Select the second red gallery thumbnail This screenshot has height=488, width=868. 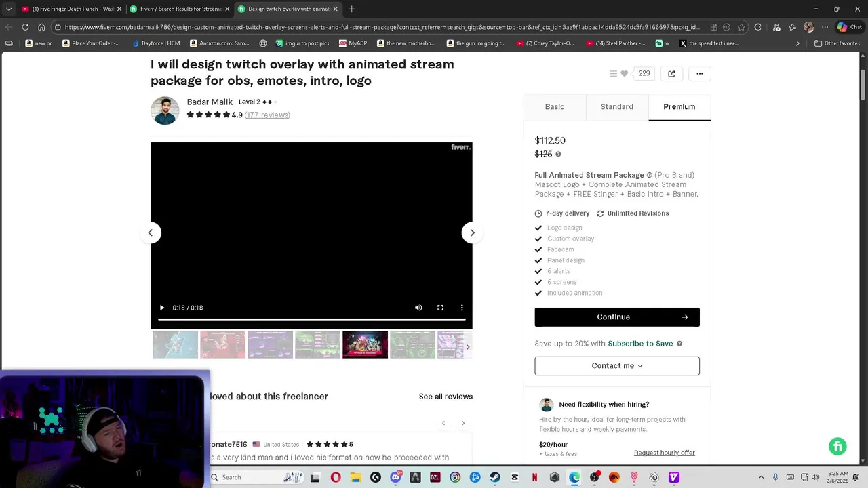coord(222,344)
